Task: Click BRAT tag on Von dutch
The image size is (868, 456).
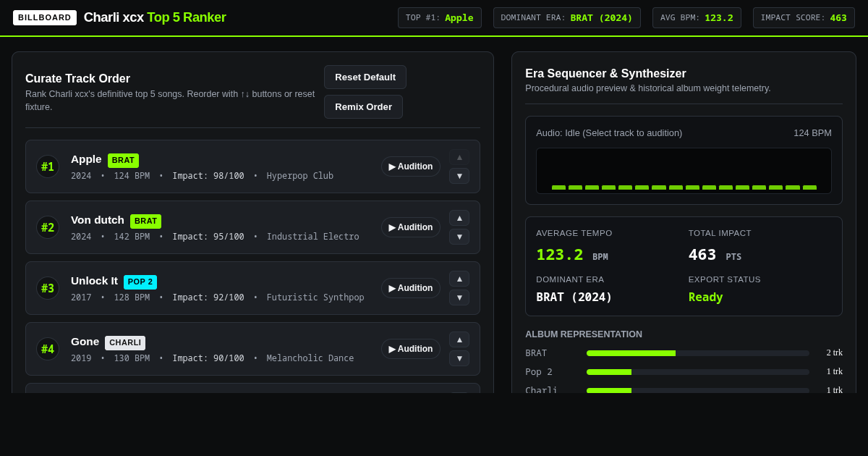Action: [x=145, y=221]
